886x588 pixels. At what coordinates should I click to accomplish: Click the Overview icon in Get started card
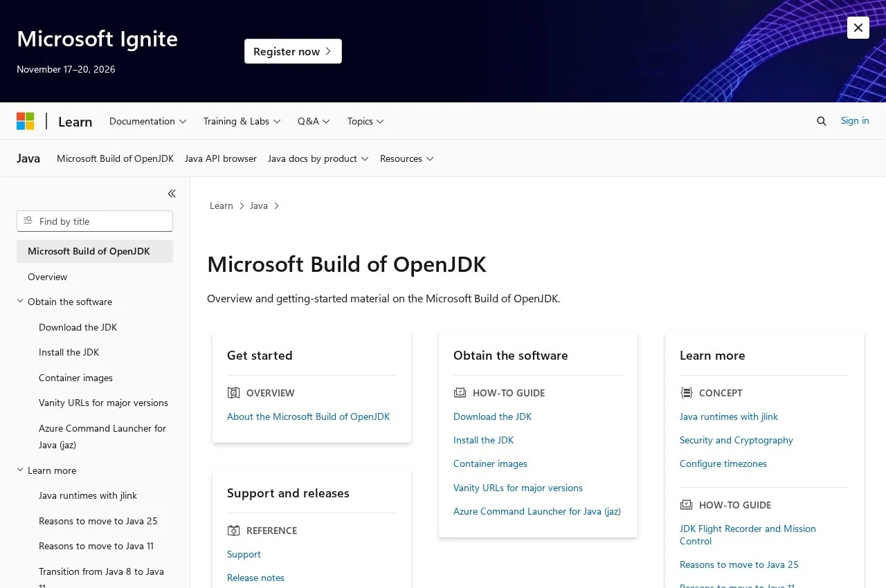coord(233,393)
